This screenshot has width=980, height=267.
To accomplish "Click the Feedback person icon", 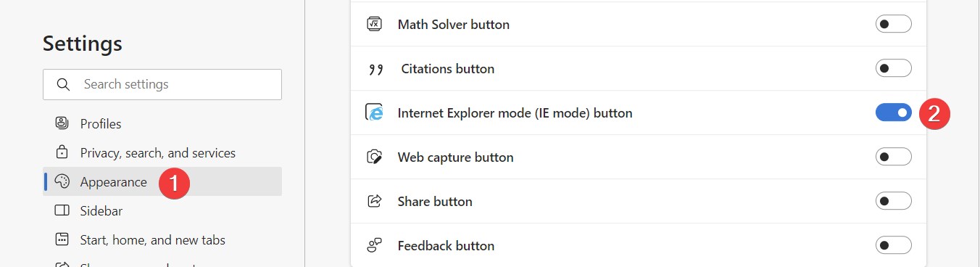I will click(374, 245).
